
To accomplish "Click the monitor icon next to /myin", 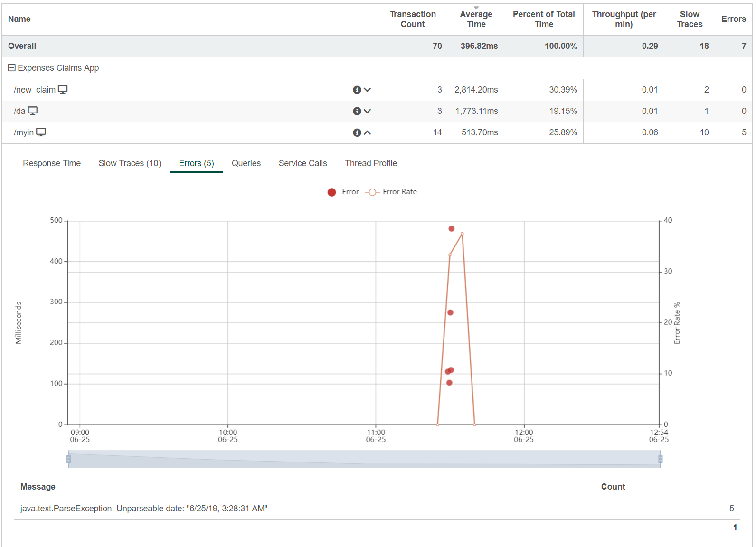I will [41, 132].
